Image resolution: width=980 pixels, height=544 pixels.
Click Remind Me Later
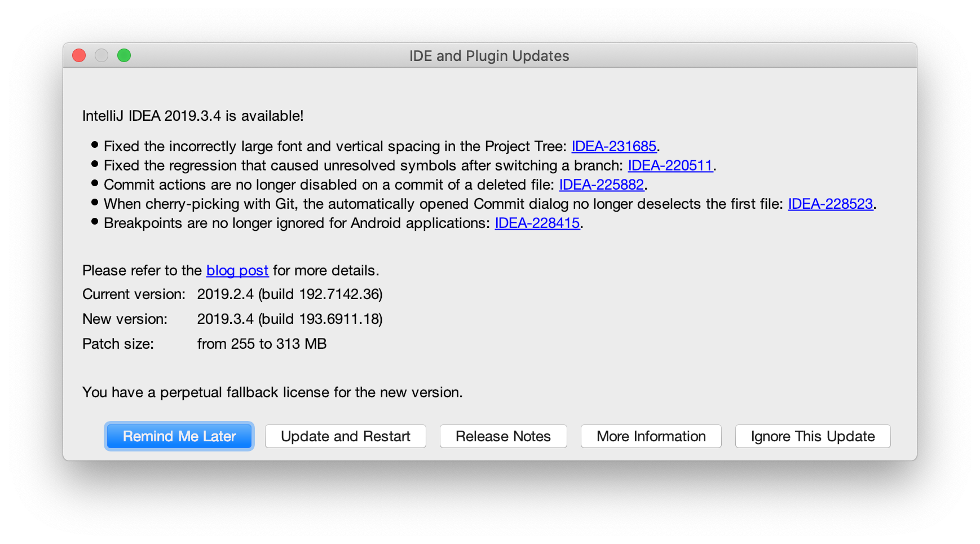(x=179, y=436)
